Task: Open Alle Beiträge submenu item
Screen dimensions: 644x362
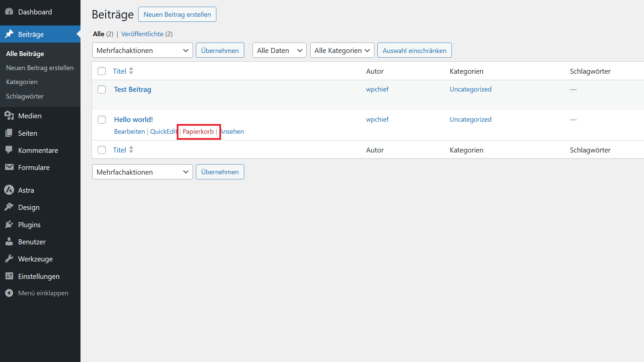Action: 25,54
